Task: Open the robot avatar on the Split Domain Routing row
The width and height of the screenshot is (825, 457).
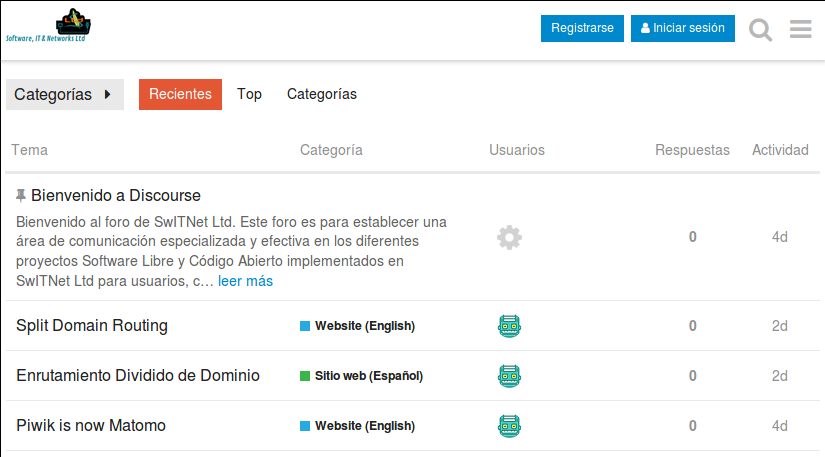Action: pyautogui.click(x=509, y=326)
